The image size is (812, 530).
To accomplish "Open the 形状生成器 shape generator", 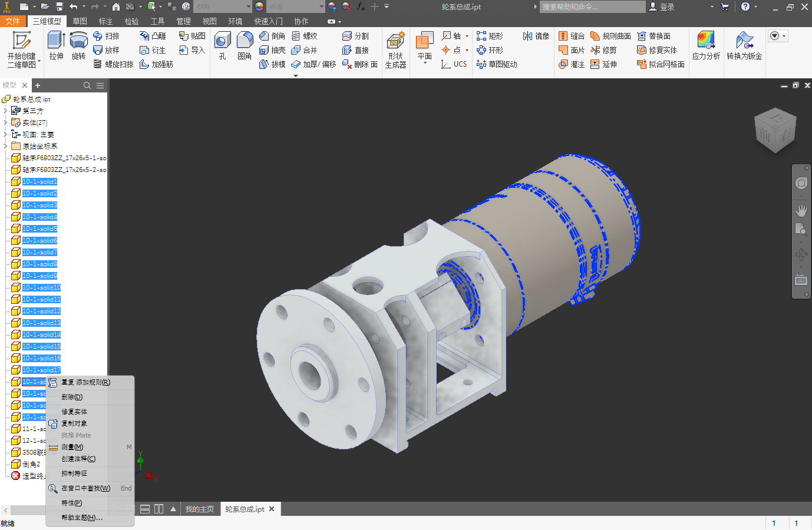I will coord(395,50).
